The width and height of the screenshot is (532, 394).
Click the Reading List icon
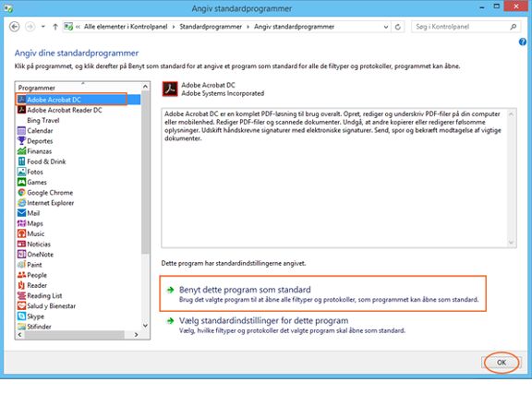click(x=21, y=295)
